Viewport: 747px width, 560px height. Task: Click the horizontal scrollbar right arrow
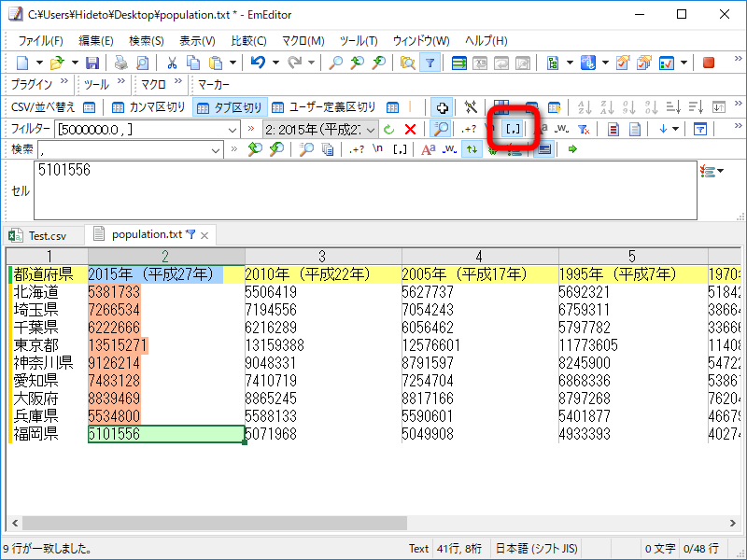(733, 523)
